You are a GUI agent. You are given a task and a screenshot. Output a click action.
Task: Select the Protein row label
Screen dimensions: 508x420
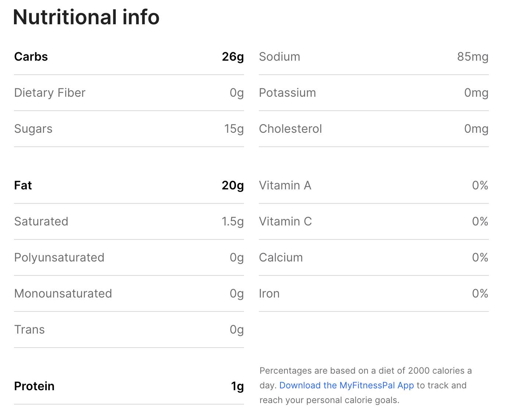click(34, 386)
